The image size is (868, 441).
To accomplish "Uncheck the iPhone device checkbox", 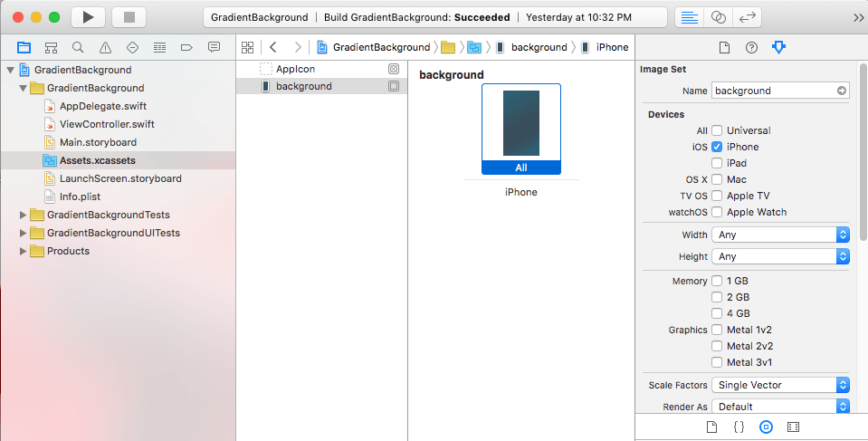I will click(x=717, y=147).
